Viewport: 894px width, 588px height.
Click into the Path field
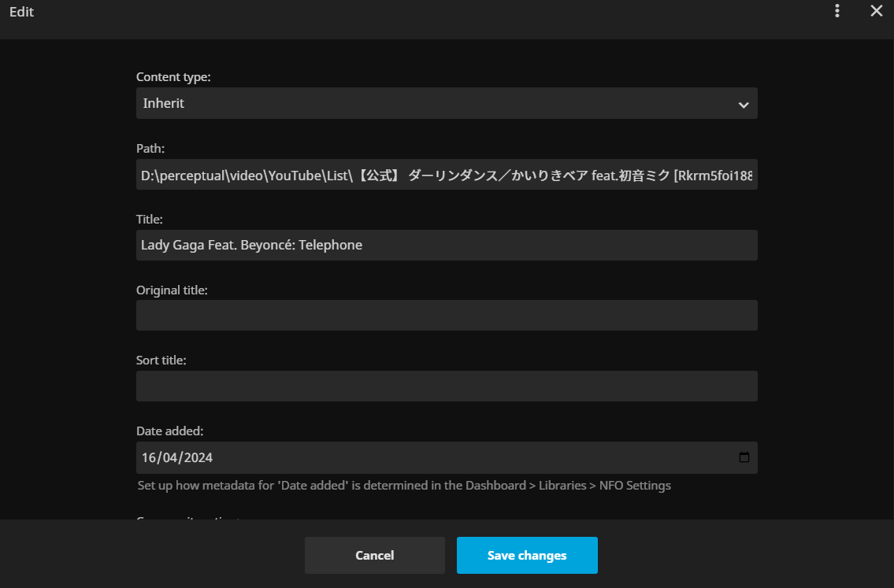[x=446, y=175]
